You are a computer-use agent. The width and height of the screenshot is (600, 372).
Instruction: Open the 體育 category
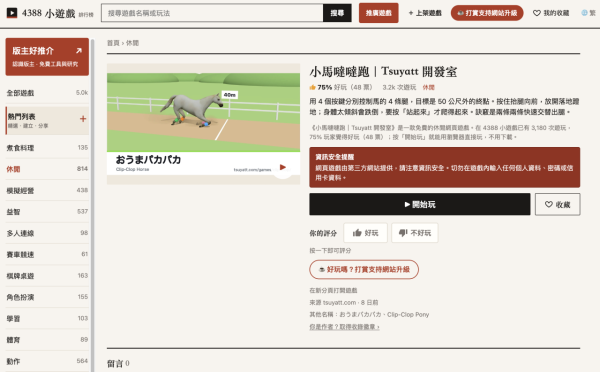(47, 339)
